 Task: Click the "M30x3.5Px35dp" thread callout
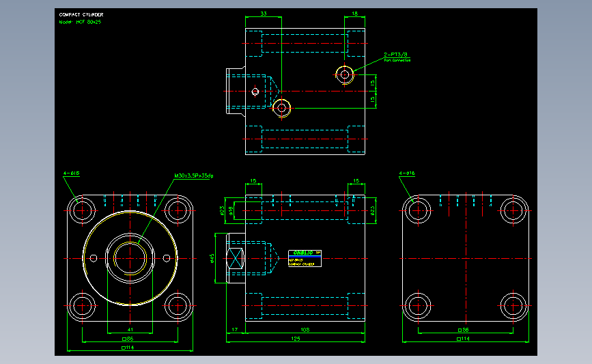194,176
